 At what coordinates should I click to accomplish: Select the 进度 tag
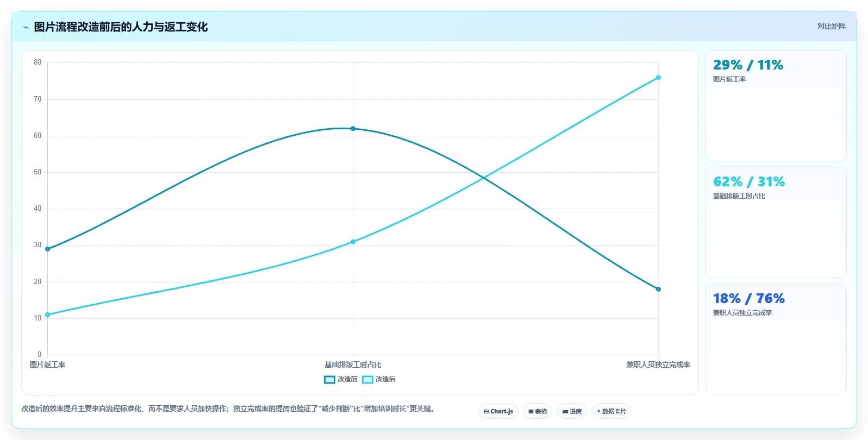click(572, 411)
